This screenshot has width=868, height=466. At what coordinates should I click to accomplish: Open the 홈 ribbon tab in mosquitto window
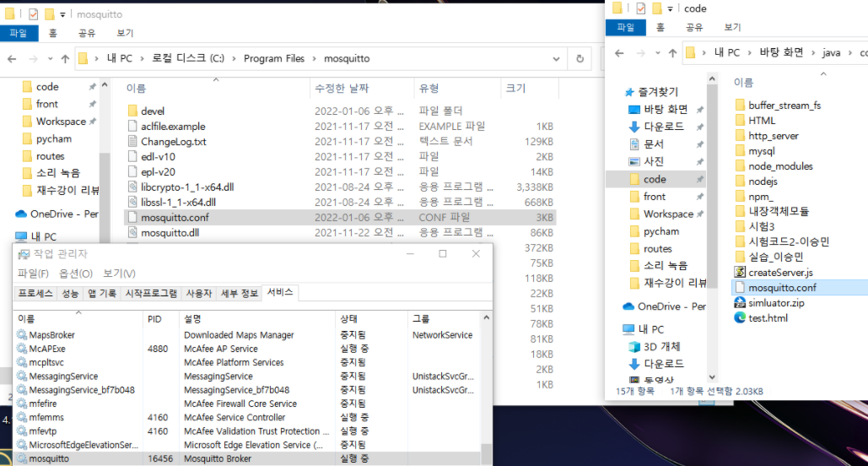click(52, 33)
